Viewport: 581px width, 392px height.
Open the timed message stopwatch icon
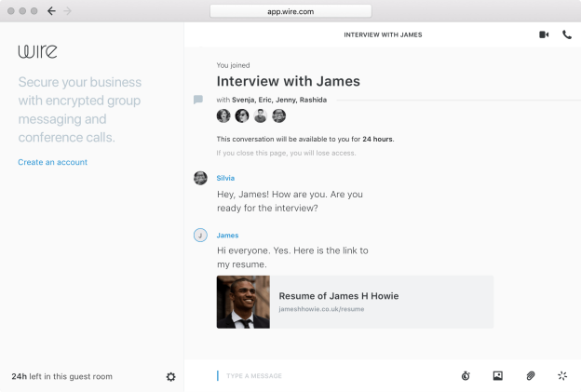[x=466, y=376]
